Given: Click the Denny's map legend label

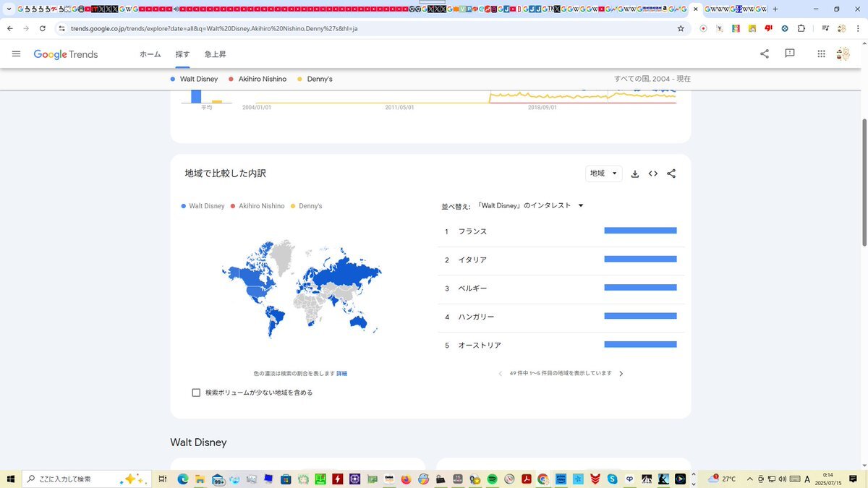Looking at the screenshot, I should click(x=310, y=206).
